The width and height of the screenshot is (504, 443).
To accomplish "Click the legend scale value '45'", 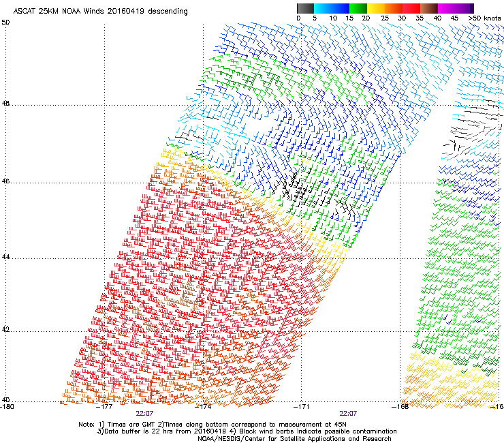I will (454, 18).
